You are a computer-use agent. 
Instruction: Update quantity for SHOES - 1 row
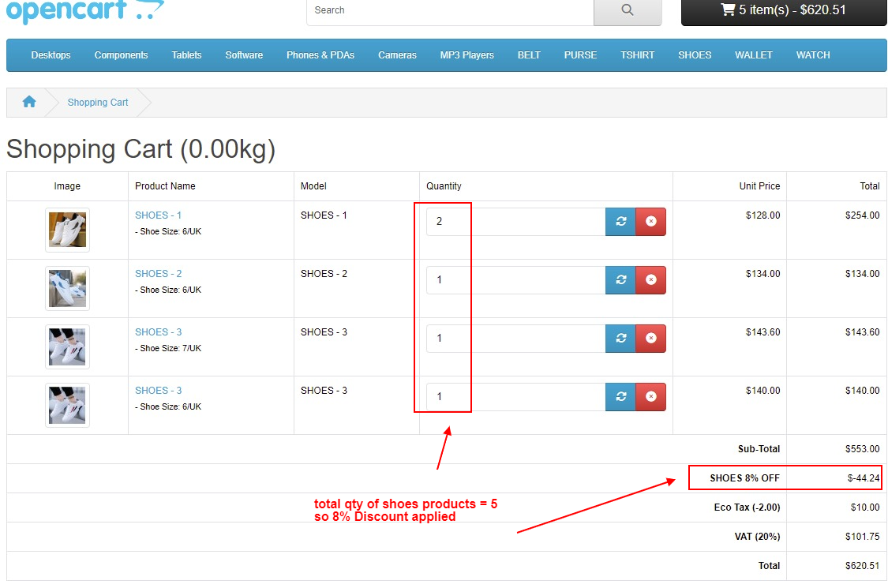tap(620, 222)
